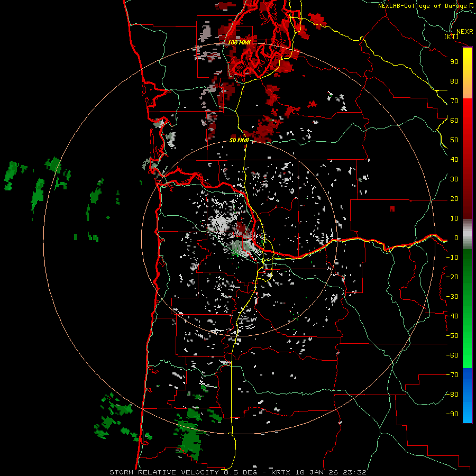
Task: Select the 80 value on velocity scale
Action: (454, 81)
